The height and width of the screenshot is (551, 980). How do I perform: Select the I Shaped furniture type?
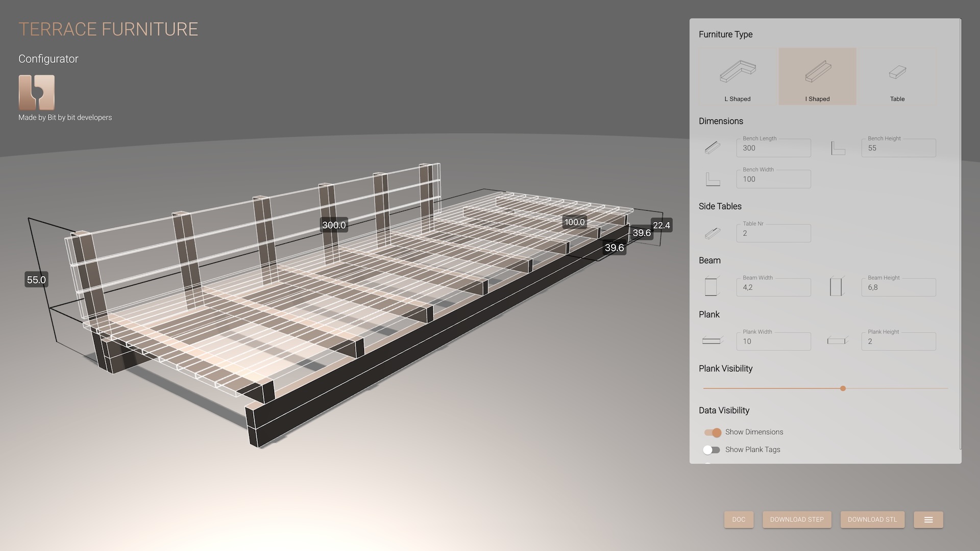pyautogui.click(x=817, y=77)
